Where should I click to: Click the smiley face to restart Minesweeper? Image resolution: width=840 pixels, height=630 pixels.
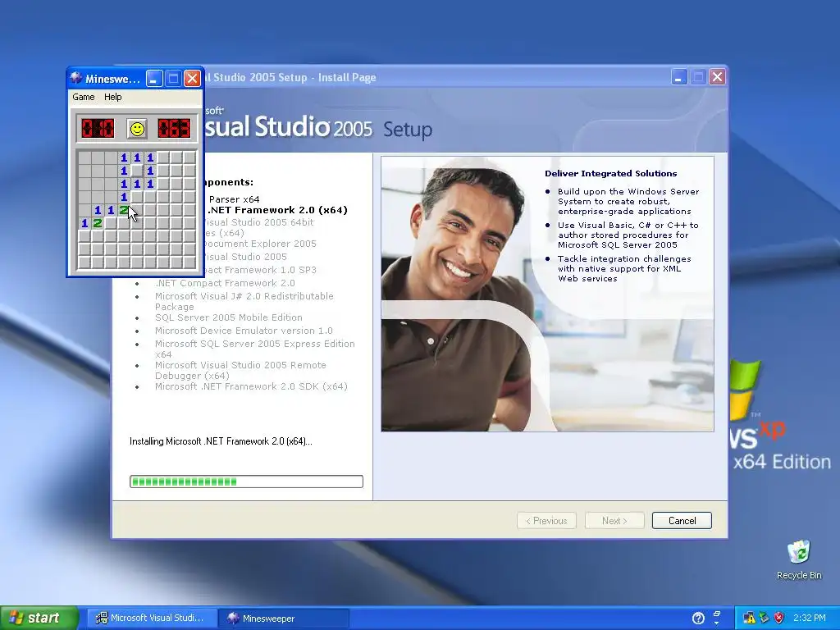pyautogui.click(x=137, y=129)
